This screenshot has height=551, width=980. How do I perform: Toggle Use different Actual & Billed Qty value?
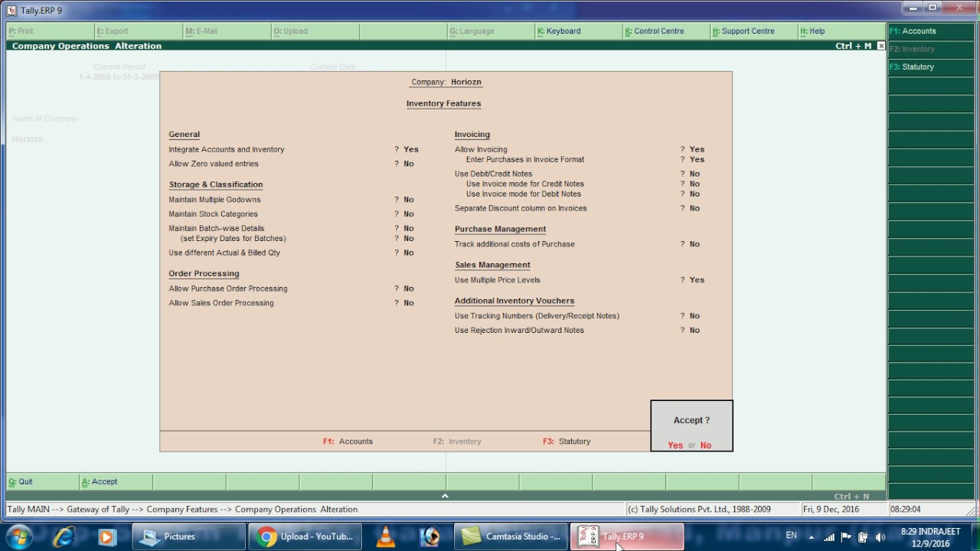point(409,253)
